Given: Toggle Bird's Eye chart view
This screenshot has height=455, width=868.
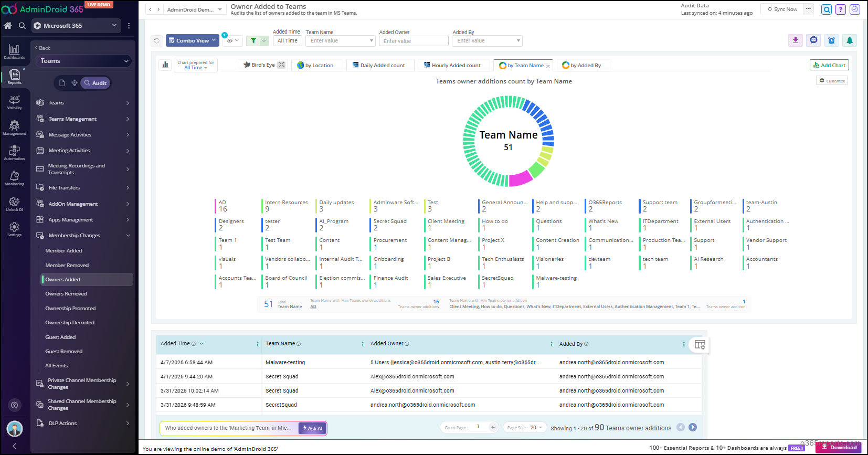Looking at the screenshot, I should click(x=264, y=65).
